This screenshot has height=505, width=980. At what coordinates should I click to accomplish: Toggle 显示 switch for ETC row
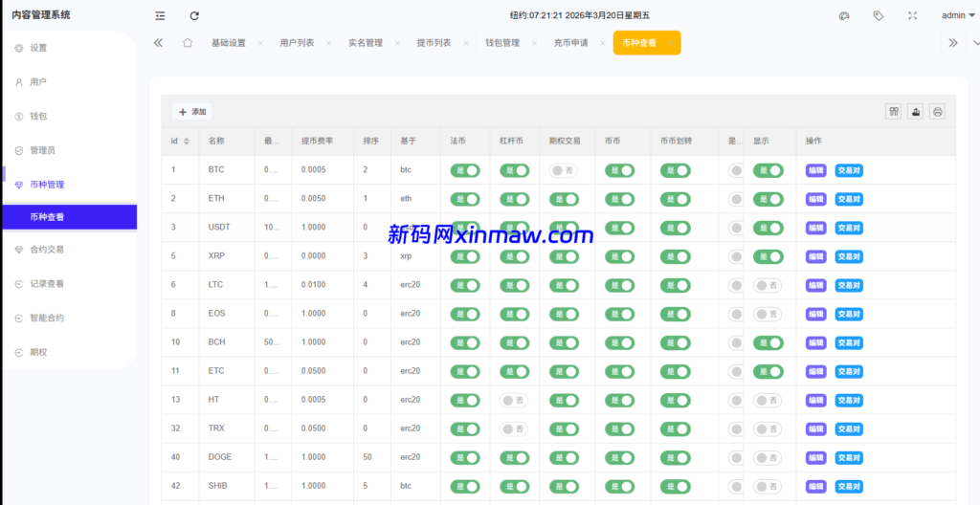pyautogui.click(x=768, y=371)
